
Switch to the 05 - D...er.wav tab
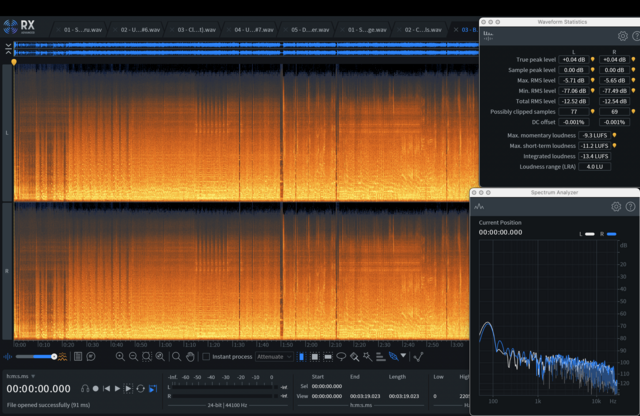[310, 30]
